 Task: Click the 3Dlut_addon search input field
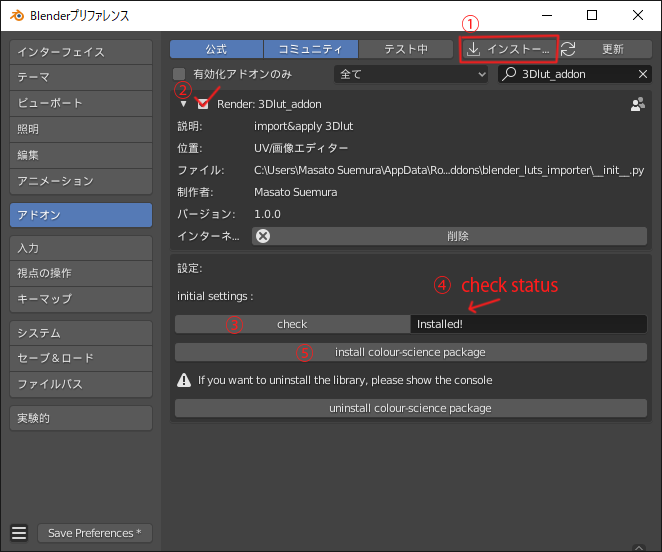pos(575,74)
